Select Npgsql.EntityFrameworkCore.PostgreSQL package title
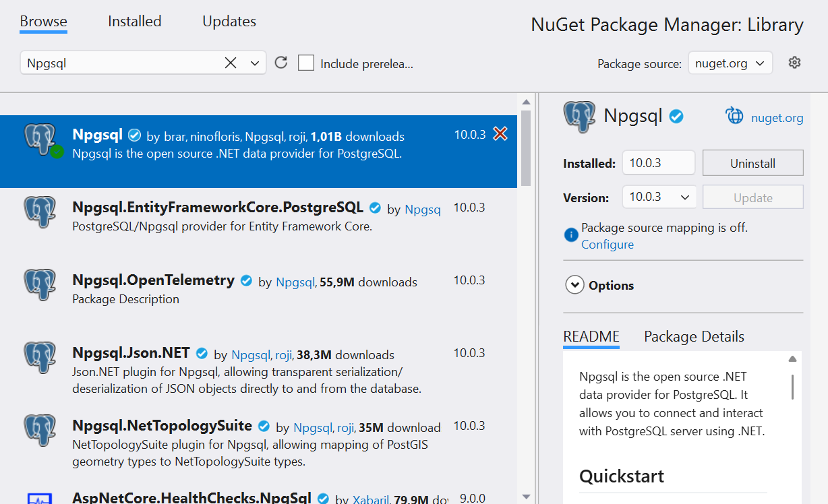This screenshot has height=504, width=828. [x=218, y=207]
